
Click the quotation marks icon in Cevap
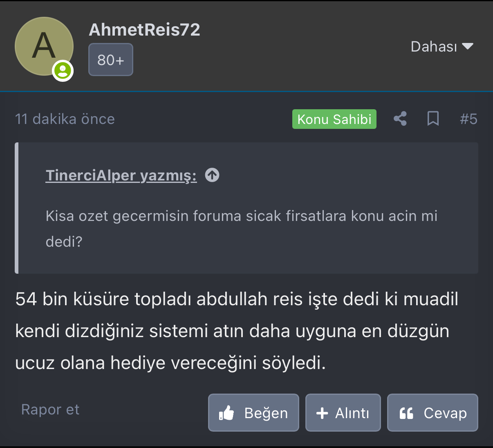[x=406, y=413]
